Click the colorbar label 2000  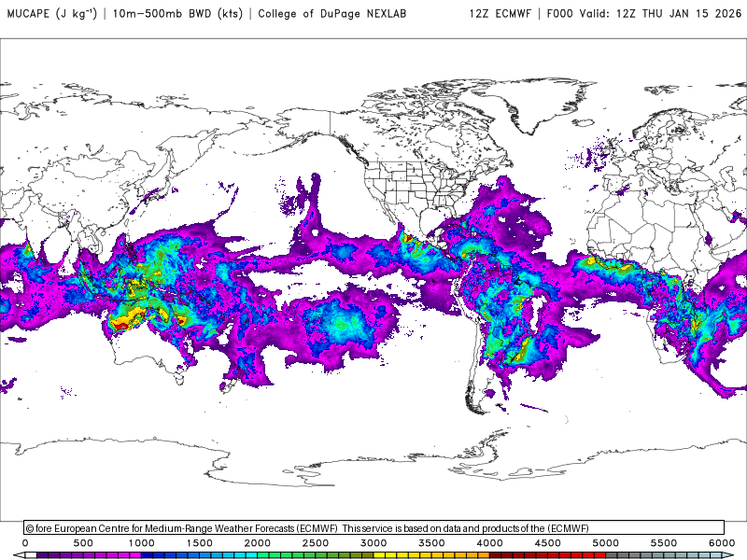[258, 543]
